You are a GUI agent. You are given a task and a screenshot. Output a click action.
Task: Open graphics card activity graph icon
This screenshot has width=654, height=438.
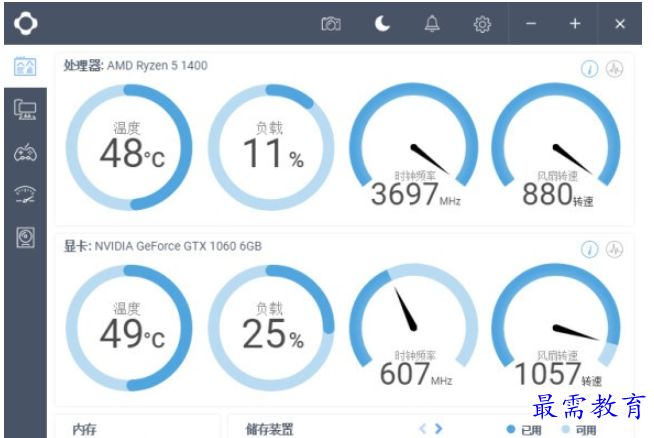(614, 249)
